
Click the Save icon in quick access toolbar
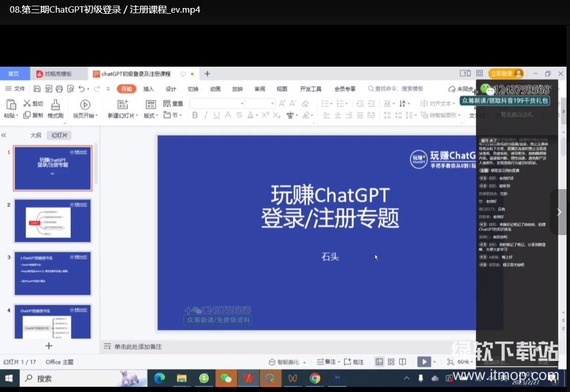tap(37, 89)
